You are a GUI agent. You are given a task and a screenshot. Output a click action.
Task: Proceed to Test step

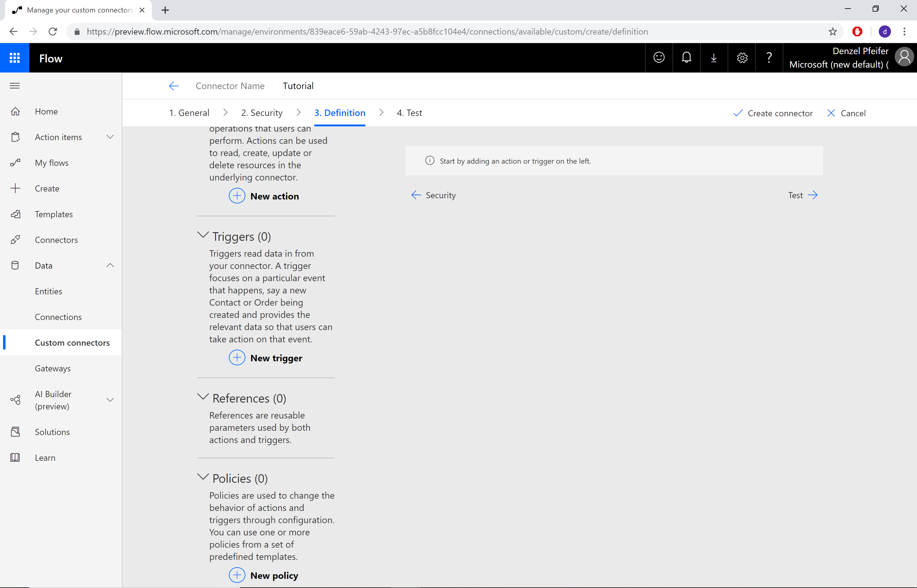[802, 195]
